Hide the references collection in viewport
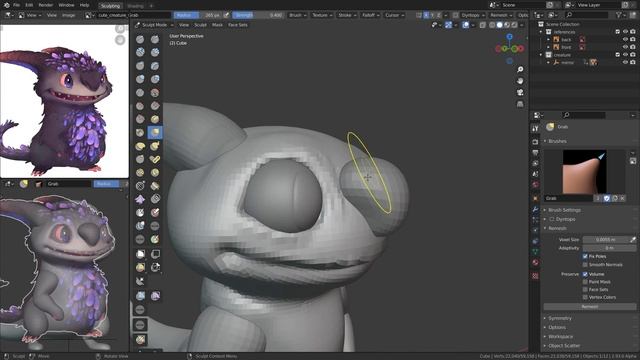The image size is (640, 360). (x=625, y=32)
